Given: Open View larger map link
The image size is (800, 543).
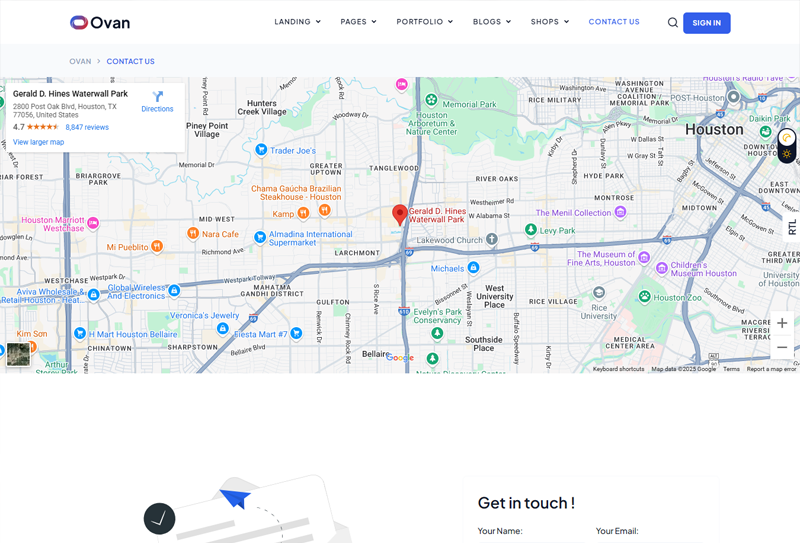Looking at the screenshot, I should pos(38,142).
